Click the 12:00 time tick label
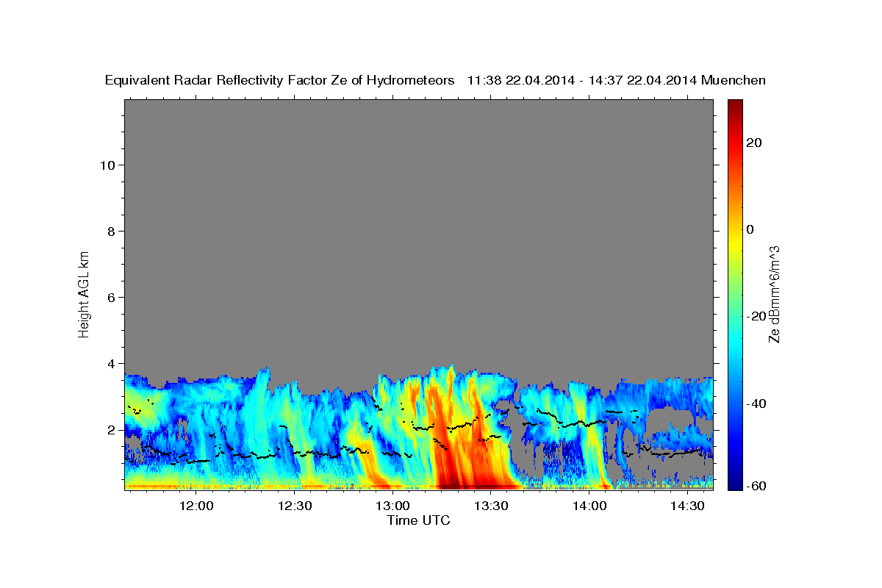Screen dimensions: 882x588 click(196, 506)
